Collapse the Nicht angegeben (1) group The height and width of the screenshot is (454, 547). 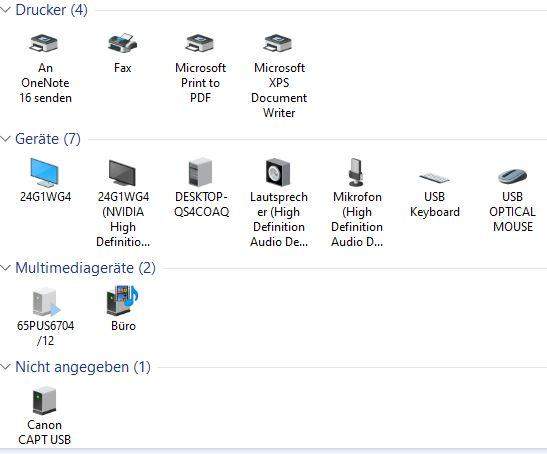point(5,367)
